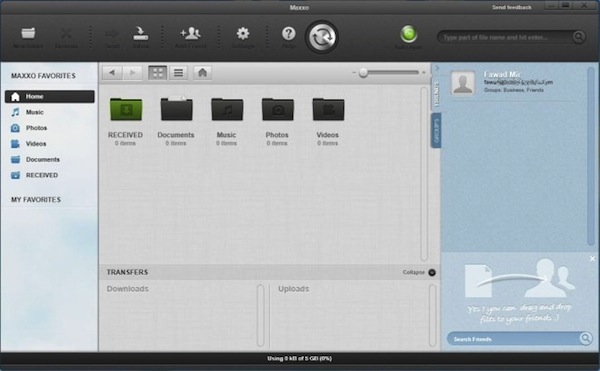Collapse the Transfers panel
This screenshot has width=600, height=371.
click(432, 272)
